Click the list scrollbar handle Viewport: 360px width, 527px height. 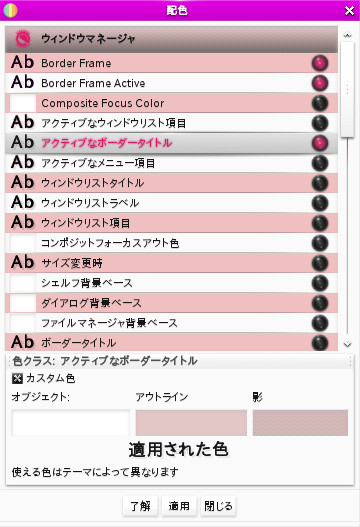[x=347, y=89]
